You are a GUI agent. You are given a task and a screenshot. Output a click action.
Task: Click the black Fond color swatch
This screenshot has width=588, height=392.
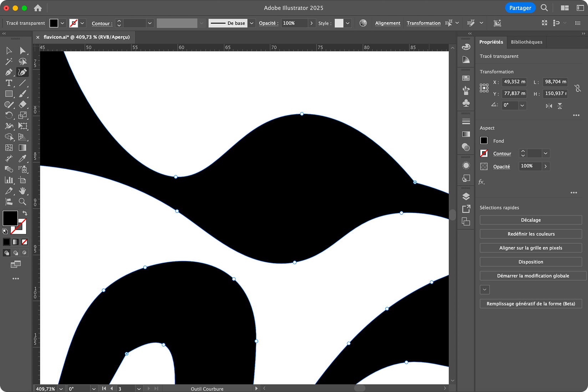[484, 141]
